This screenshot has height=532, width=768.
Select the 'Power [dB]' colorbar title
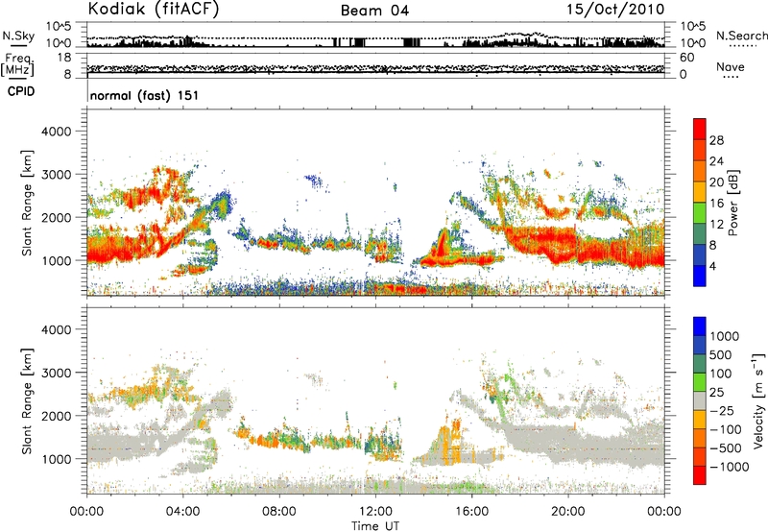pos(732,203)
